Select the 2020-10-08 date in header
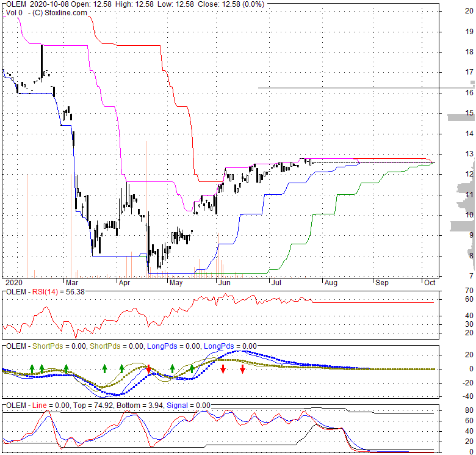The image size is (476, 455). 49,4
